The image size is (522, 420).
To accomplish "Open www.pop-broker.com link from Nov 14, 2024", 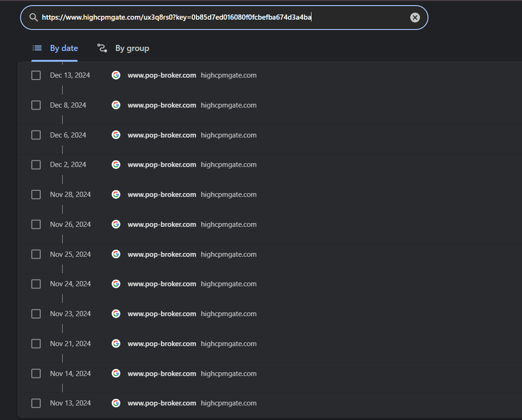I will pos(162,374).
